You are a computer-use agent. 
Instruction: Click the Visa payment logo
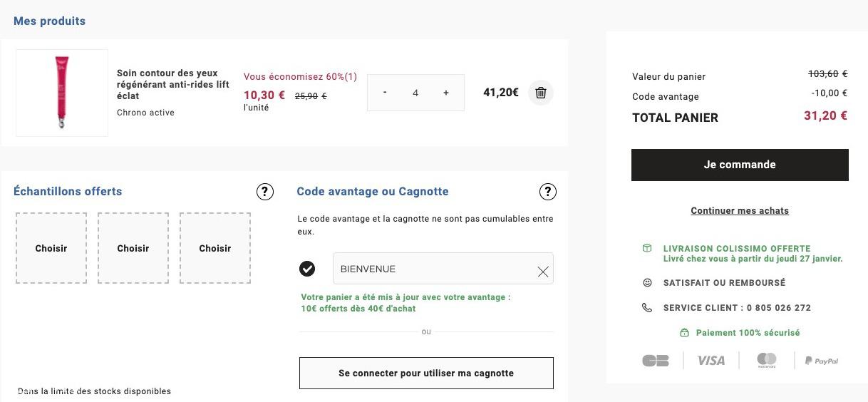[x=711, y=361]
